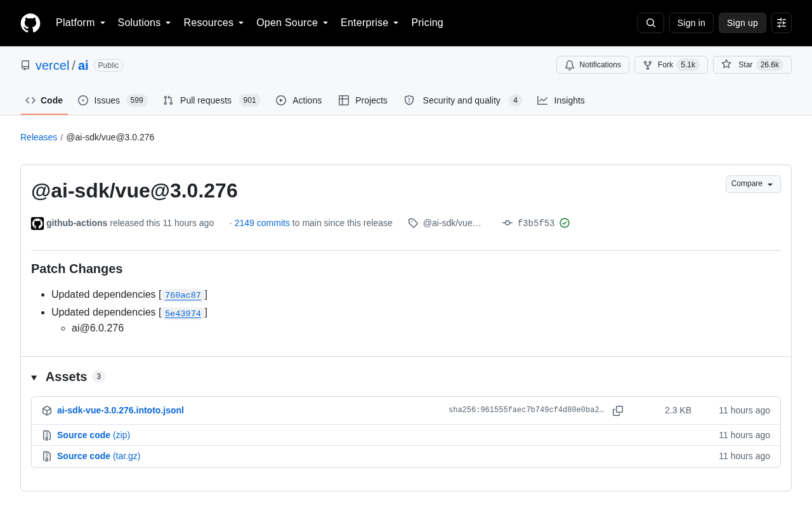Open commit 760ac87
This screenshot has height=508, width=812.
(183, 295)
